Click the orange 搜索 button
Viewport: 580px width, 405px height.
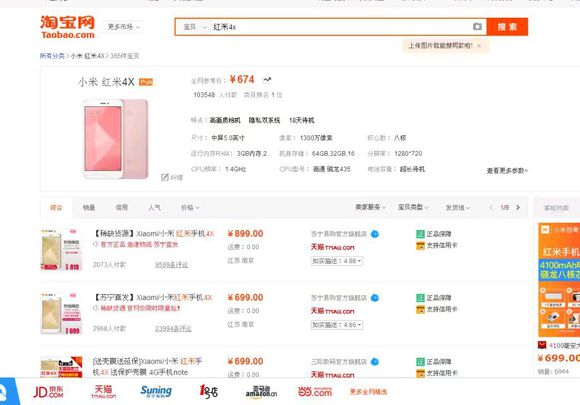point(507,27)
